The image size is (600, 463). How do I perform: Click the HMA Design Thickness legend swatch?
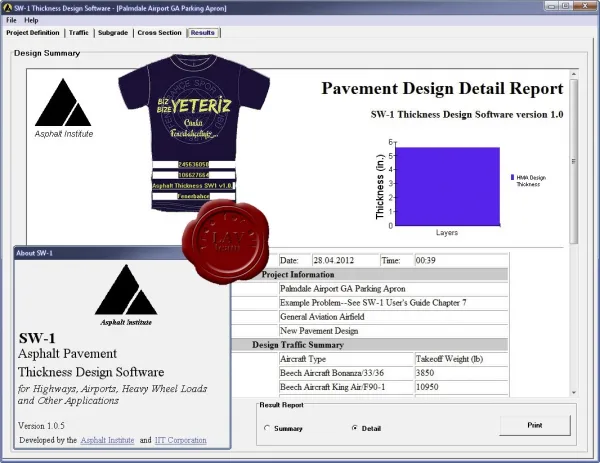(x=512, y=177)
